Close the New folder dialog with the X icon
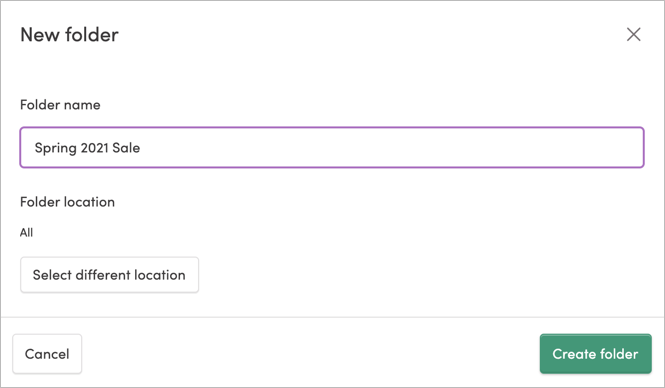Screen dimensions: 665x388 tap(634, 34)
